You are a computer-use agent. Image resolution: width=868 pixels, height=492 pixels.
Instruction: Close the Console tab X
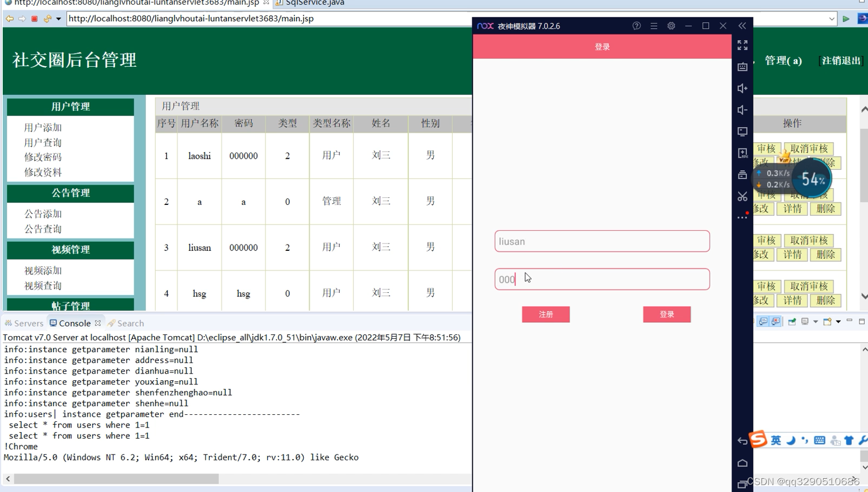point(98,323)
